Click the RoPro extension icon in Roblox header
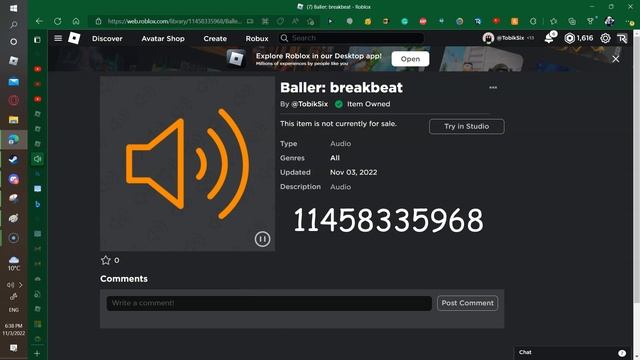 pyautogui.click(x=622, y=38)
